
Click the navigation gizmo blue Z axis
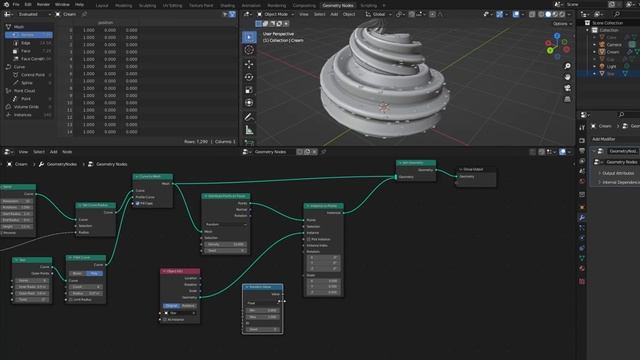point(557,36)
